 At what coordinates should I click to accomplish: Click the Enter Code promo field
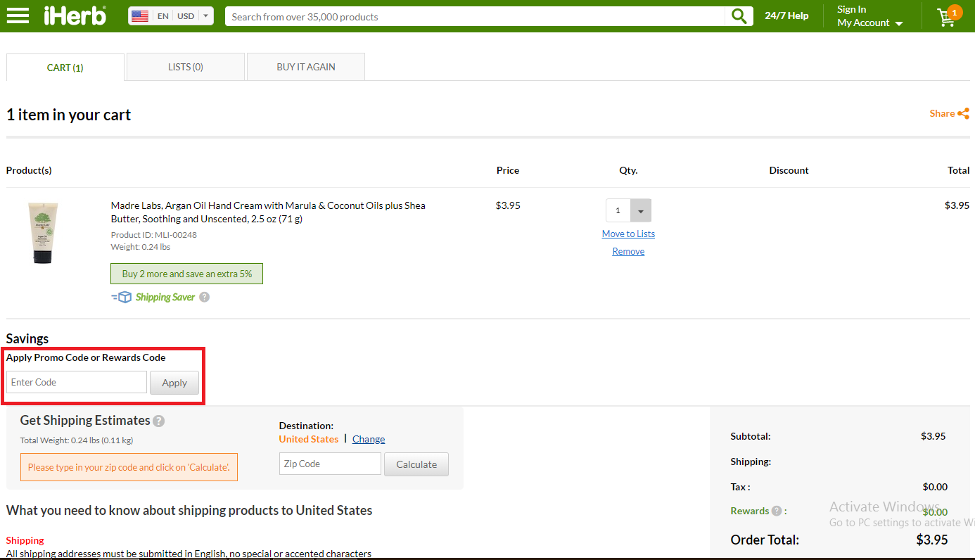[77, 382]
